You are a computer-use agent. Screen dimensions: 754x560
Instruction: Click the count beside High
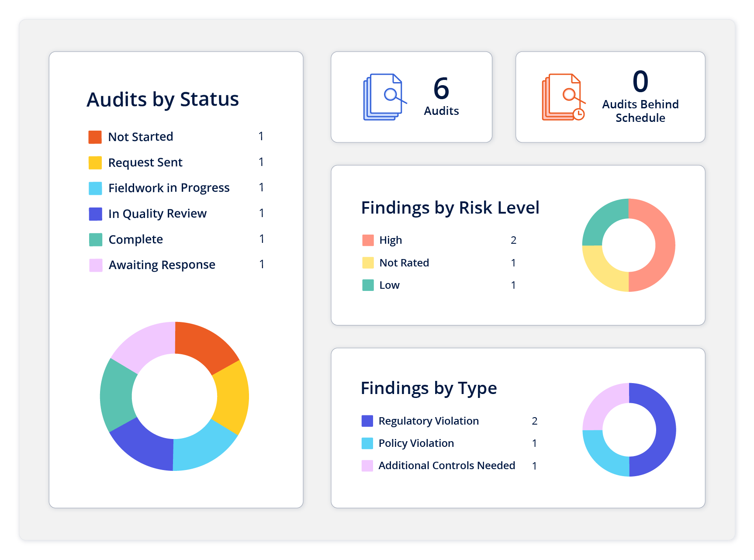(514, 240)
